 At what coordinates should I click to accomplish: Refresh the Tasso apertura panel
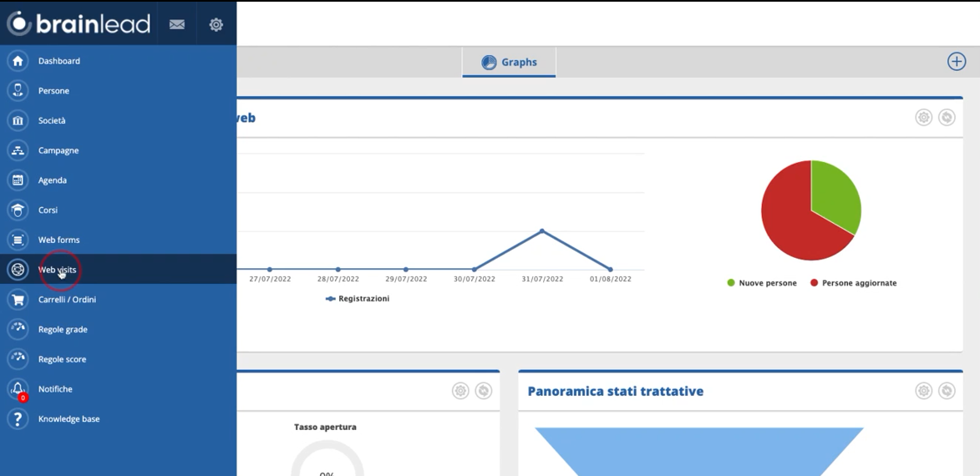pos(484,391)
